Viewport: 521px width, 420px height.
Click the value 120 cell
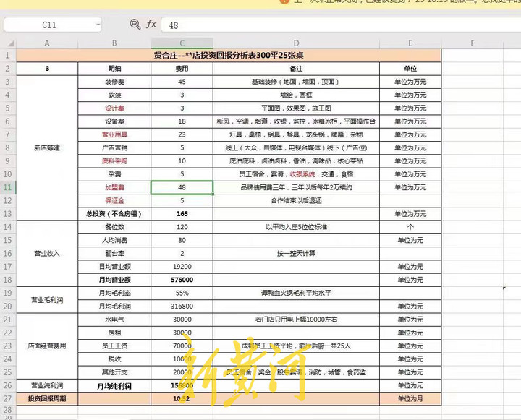click(x=182, y=227)
